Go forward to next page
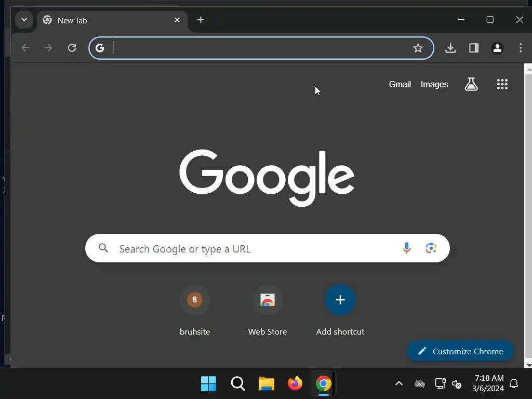Screen dimensions: 532x399 coord(48,48)
